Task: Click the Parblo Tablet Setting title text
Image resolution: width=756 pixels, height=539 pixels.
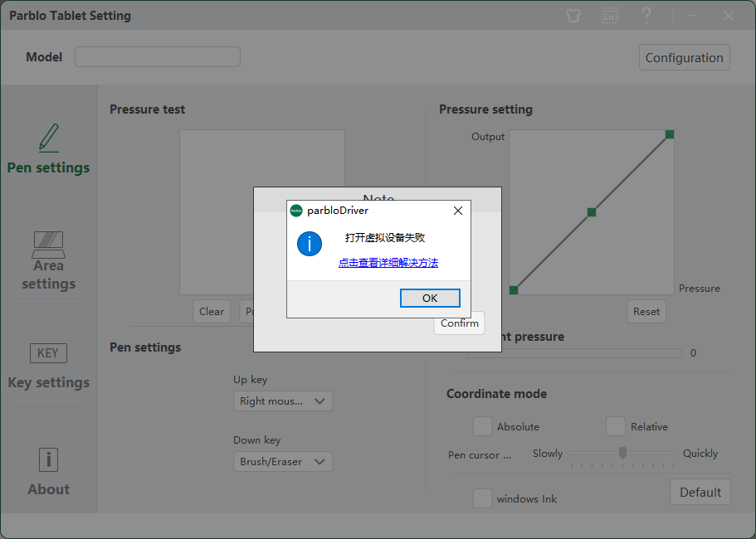Action: tap(70, 16)
